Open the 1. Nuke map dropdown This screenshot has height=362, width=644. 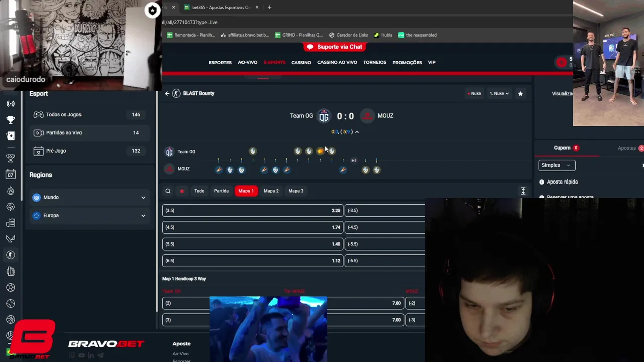[x=499, y=93]
